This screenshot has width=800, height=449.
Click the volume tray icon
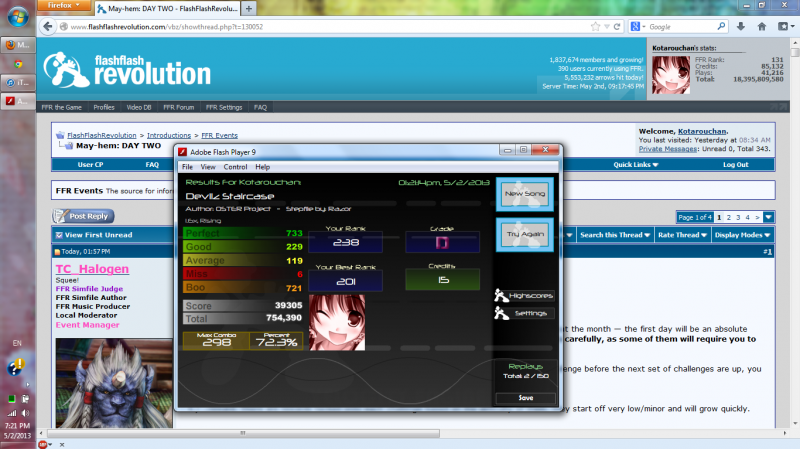(x=26, y=413)
